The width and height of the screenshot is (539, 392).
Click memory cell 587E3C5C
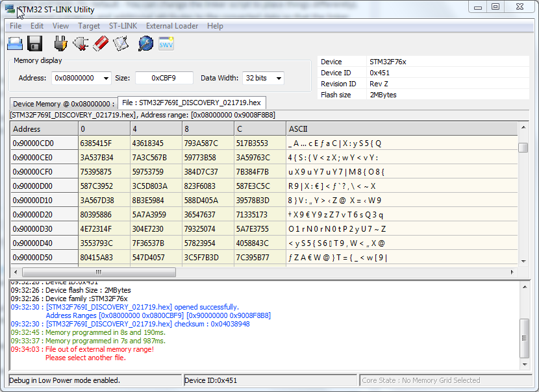point(260,186)
